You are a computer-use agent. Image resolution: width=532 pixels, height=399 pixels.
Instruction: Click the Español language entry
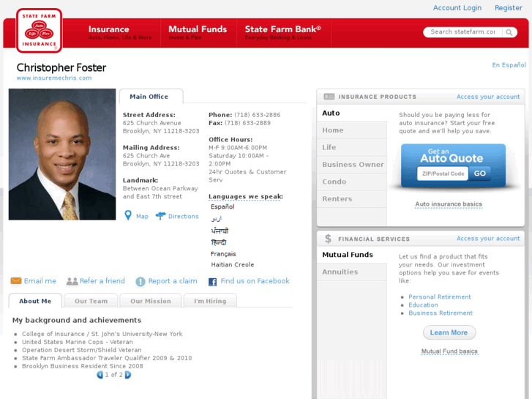[x=222, y=206]
